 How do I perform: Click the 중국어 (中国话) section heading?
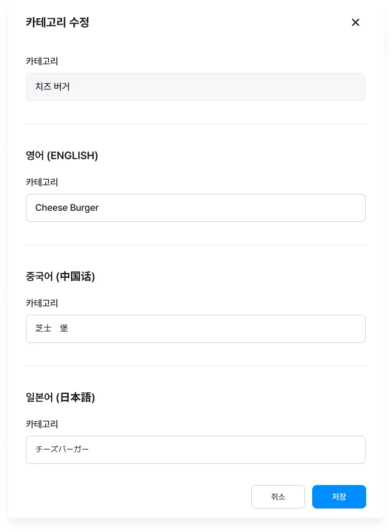[60, 277]
